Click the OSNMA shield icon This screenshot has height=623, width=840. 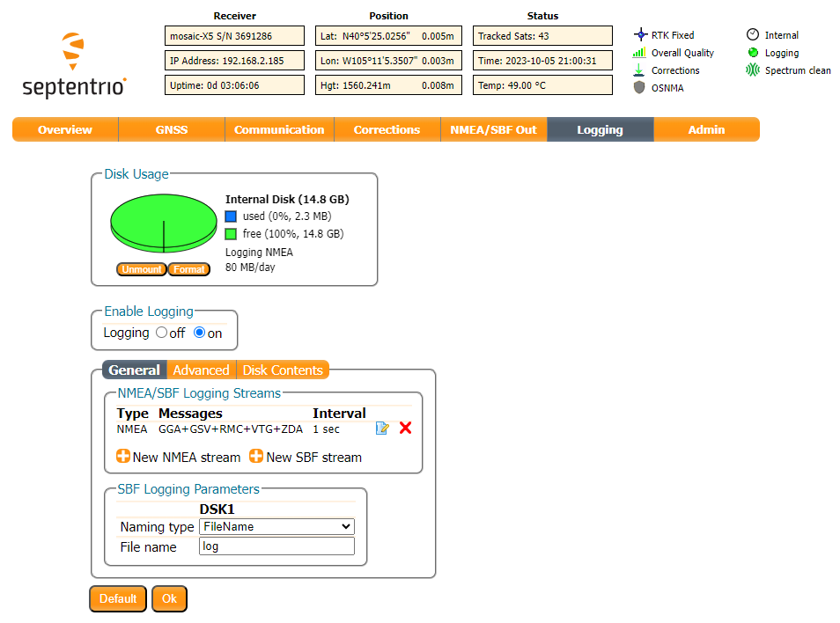coord(639,87)
